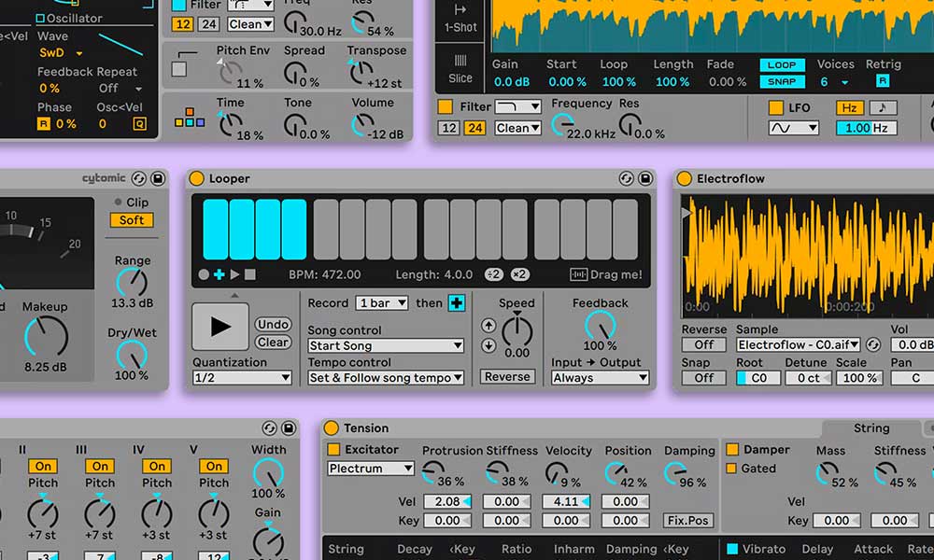The height and width of the screenshot is (560, 934).
Task: Enable the Gated checkbox in Damper
Action: [x=732, y=469]
